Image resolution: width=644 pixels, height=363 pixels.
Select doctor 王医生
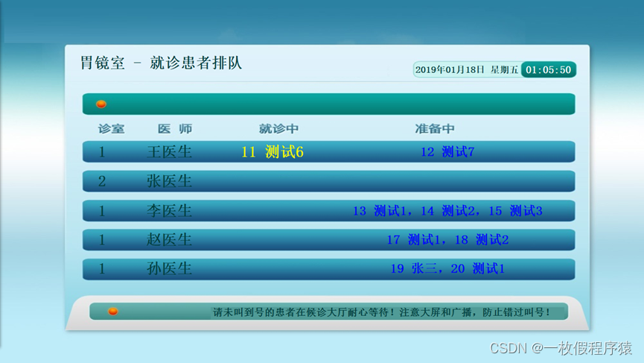169,152
